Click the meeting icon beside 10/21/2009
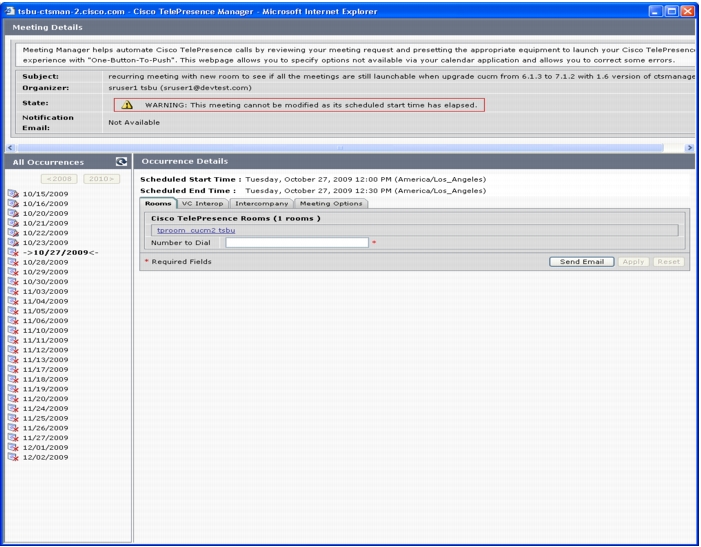The height and width of the screenshot is (547, 701). click(x=13, y=223)
